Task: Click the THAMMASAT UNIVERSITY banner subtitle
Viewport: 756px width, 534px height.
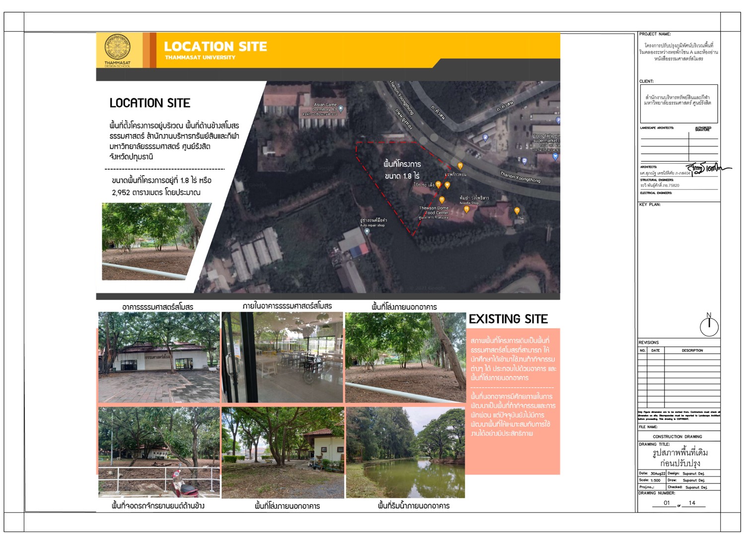Action: pos(200,58)
